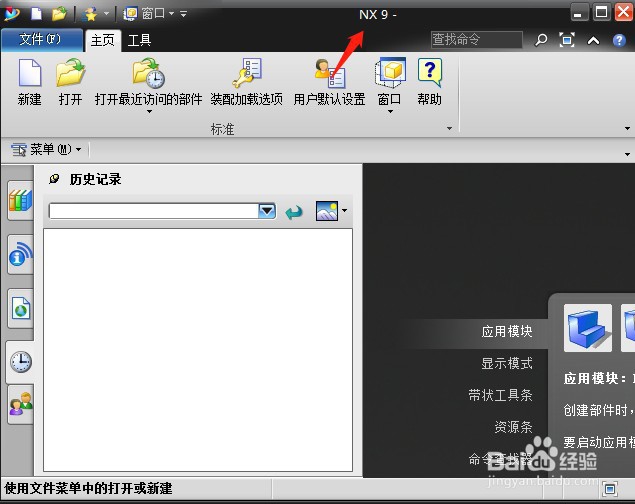The height and width of the screenshot is (504, 635).
Task: Open the library books resource tab
Action: 20,200
